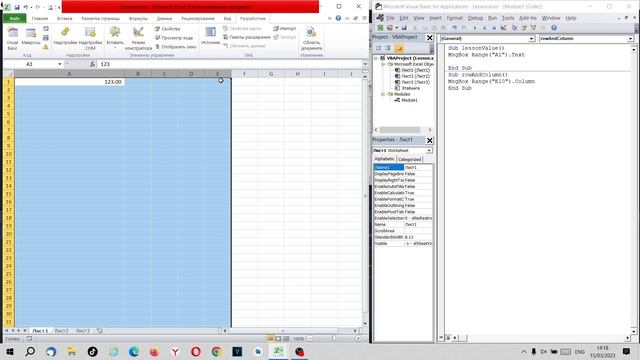Click Run Sub play icon in VBA
The width and height of the screenshot is (640, 360).
click(475, 28)
